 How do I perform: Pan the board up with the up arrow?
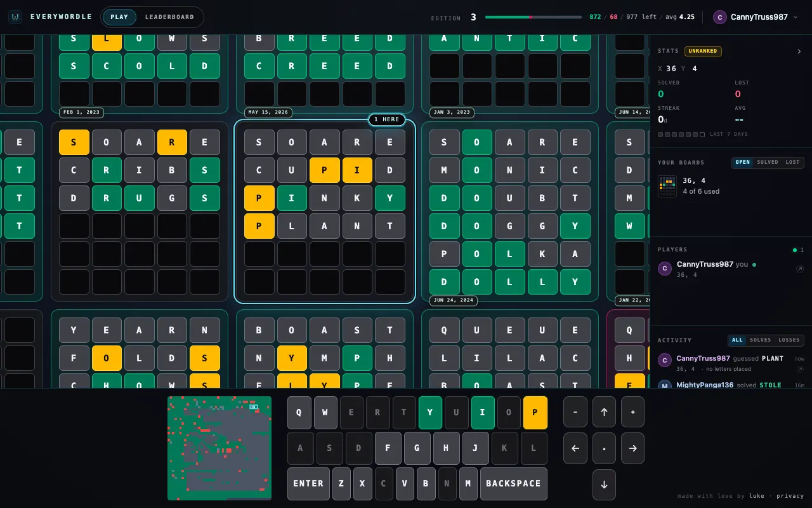(604, 412)
